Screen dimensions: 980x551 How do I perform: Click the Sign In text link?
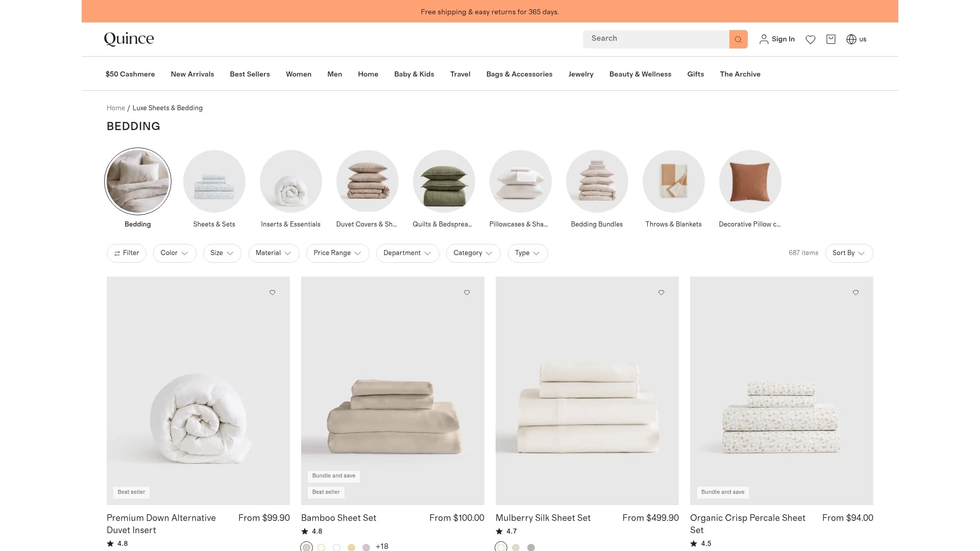click(x=783, y=39)
